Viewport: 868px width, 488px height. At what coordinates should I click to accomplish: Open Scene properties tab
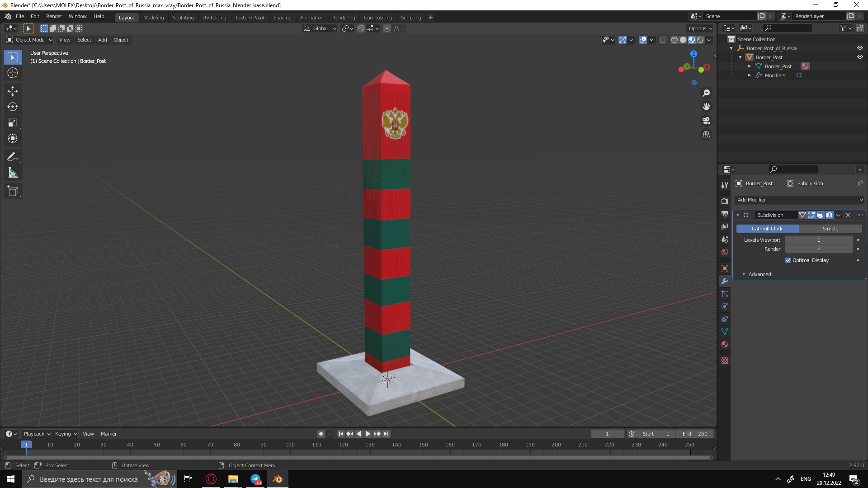(725, 239)
